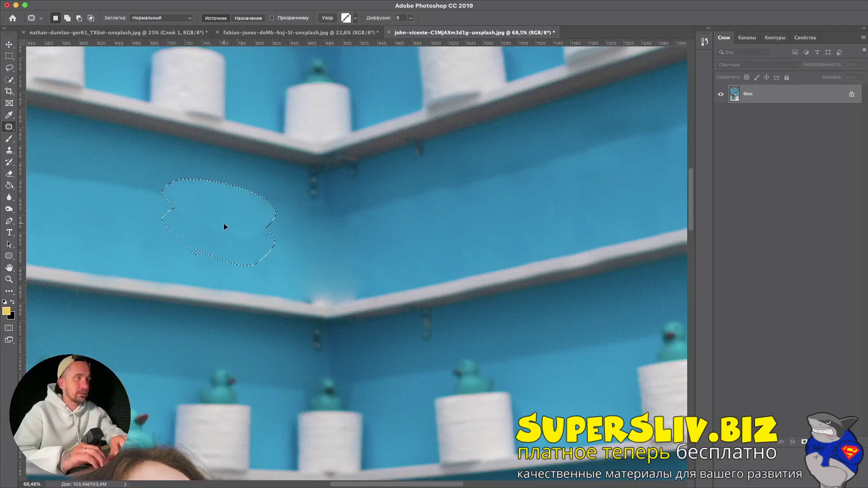Select the Move tool
Viewport: 868px width, 488px height.
tap(9, 44)
